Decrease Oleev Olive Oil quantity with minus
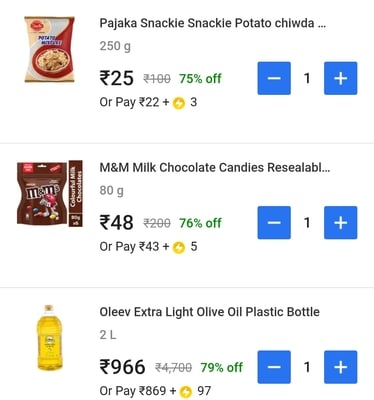The width and height of the screenshot is (374, 400). [x=274, y=367]
